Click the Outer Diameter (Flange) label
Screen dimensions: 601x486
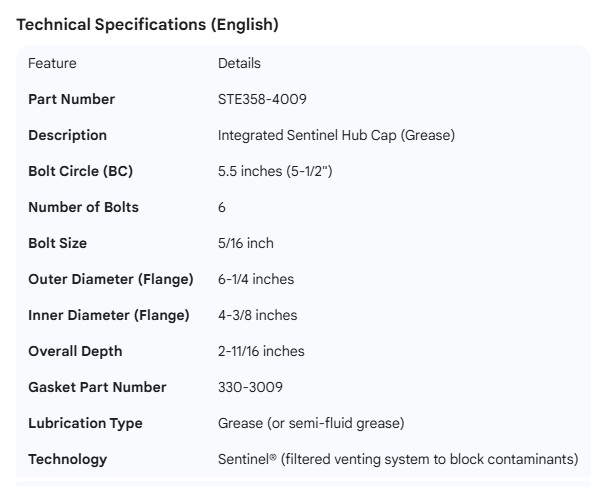110,279
